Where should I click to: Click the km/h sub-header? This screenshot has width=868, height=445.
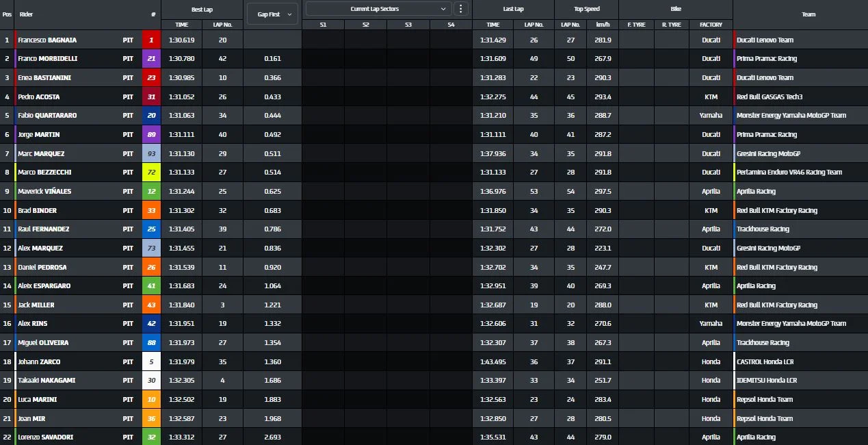pyautogui.click(x=603, y=25)
